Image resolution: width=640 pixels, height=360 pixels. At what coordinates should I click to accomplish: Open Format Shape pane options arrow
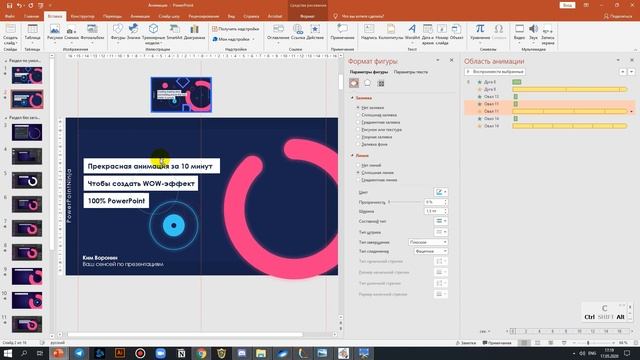pyautogui.click(x=438, y=60)
